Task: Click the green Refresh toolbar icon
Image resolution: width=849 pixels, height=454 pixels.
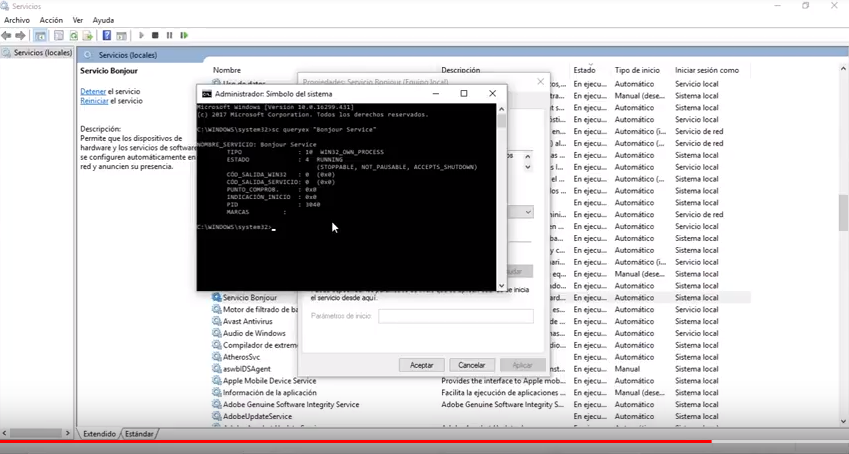Action: pos(73,35)
